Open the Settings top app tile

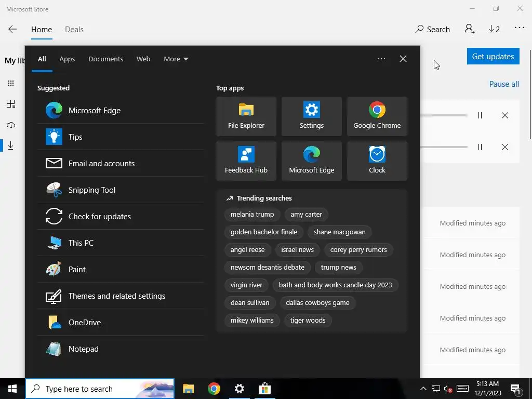pyautogui.click(x=312, y=116)
